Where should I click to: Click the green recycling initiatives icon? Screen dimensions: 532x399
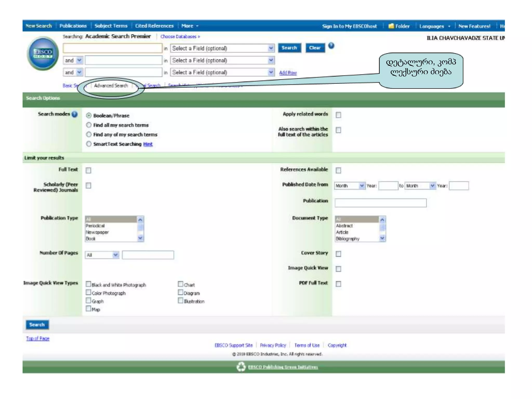tap(241, 367)
